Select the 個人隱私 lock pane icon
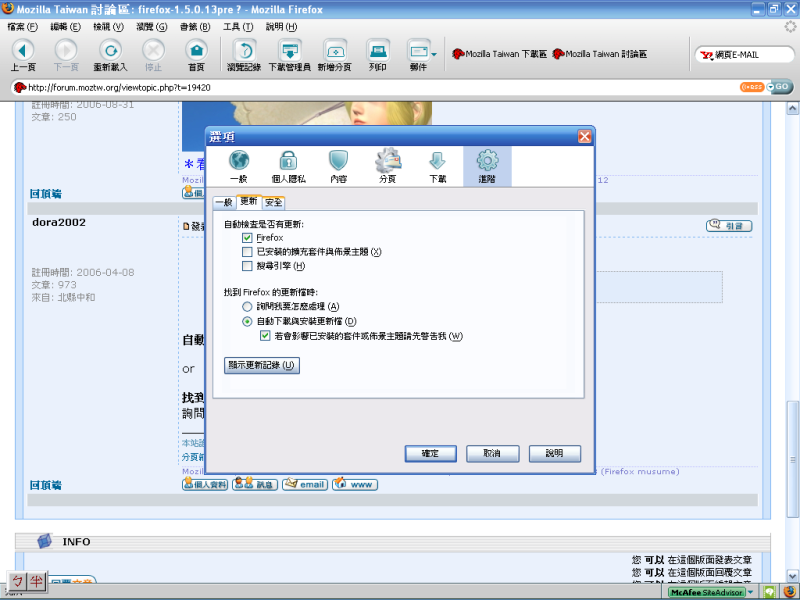 coord(288,166)
